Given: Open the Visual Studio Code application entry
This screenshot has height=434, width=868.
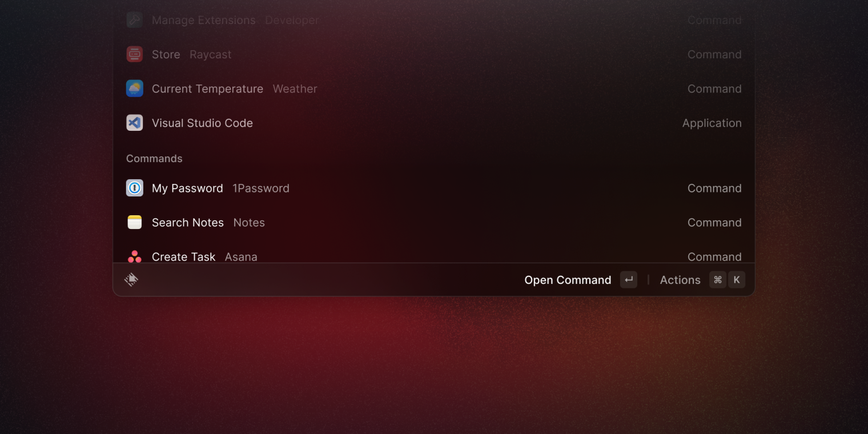Looking at the screenshot, I should [x=434, y=123].
